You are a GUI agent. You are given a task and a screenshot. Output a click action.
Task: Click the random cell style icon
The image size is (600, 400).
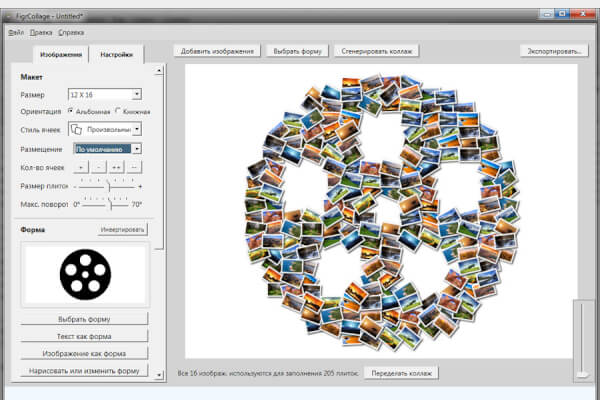coord(77,129)
